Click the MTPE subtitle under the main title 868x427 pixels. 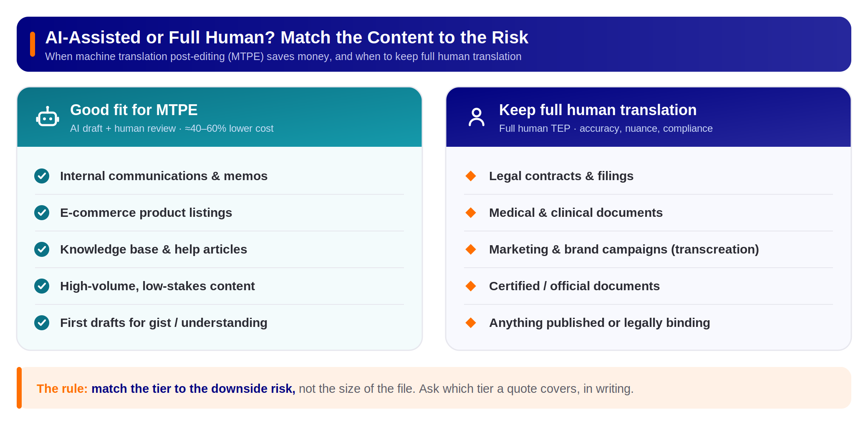coord(283,57)
